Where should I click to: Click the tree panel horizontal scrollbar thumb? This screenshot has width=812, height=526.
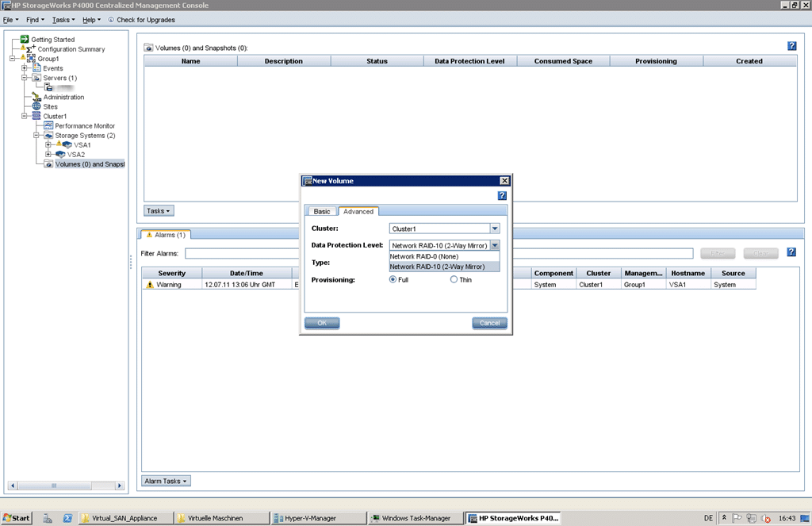55,486
